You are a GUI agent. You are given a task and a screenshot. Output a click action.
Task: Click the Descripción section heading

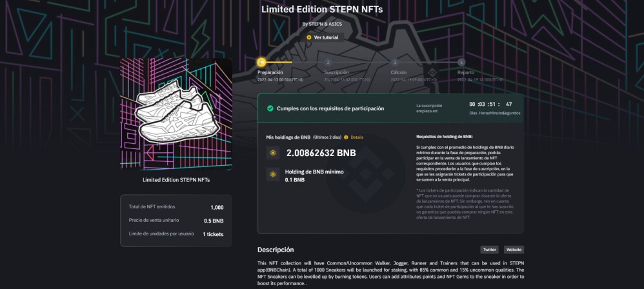tap(276, 250)
